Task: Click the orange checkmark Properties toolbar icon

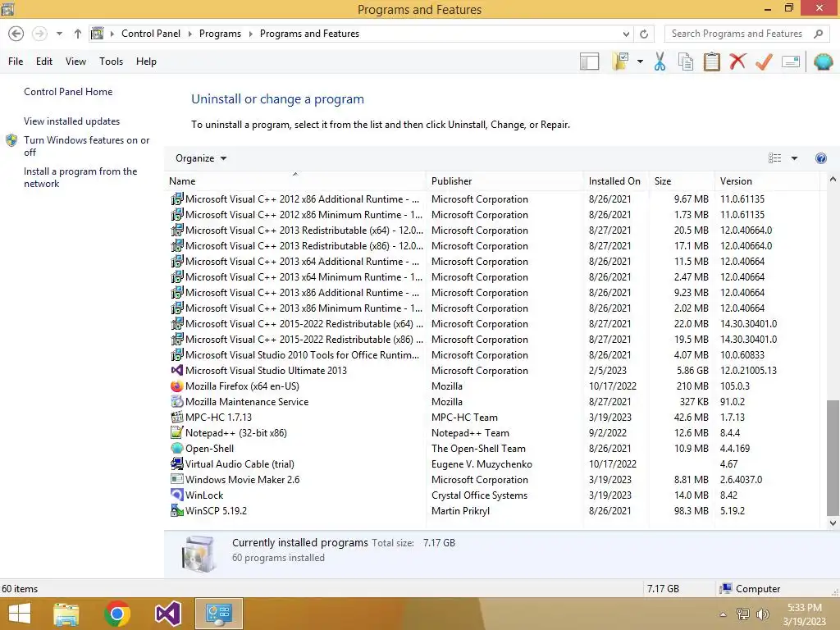Action: click(764, 62)
